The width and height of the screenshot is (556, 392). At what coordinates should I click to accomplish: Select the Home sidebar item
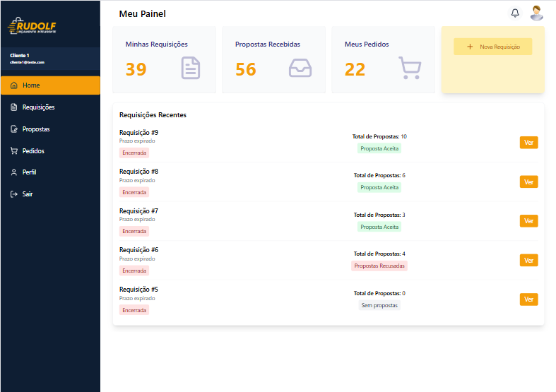[x=31, y=85]
